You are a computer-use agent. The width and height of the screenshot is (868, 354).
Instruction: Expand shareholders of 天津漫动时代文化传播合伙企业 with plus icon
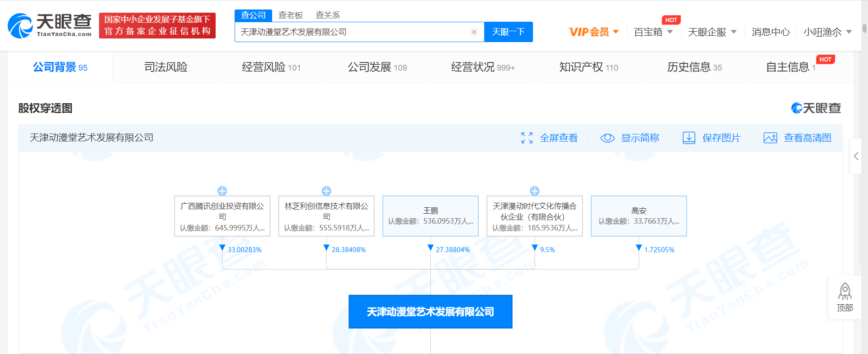point(534,191)
